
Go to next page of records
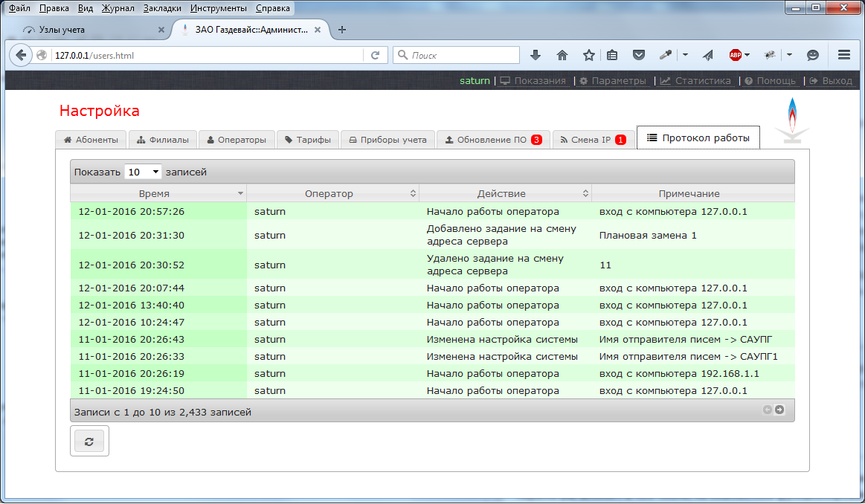point(779,410)
